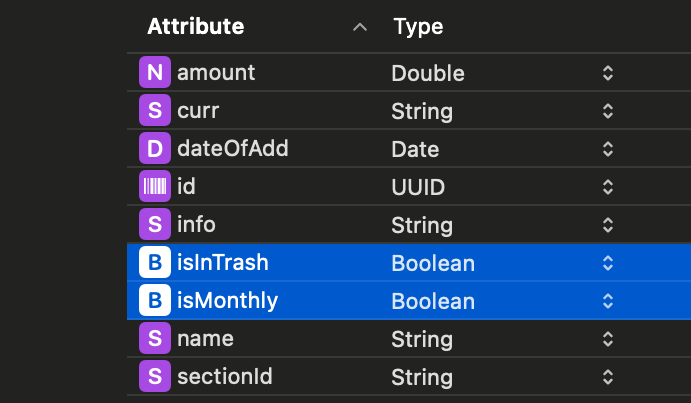Select the curr attribute name

[x=198, y=111]
